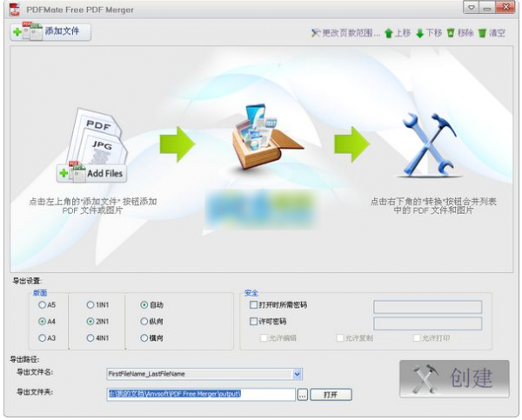This screenshot has width=522, height=420.
Task: Toggle 允许打印 allow printing checkbox
Action: coord(417,338)
